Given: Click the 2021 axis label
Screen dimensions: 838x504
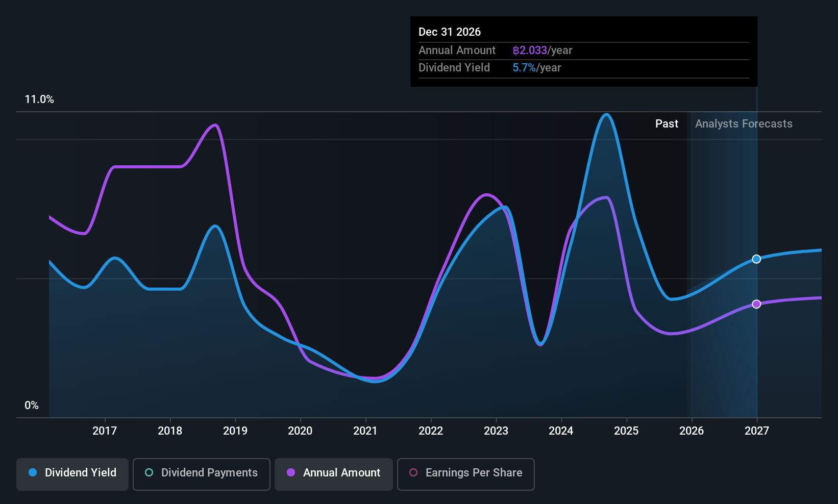Looking at the screenshot, I should pos(365,431).
